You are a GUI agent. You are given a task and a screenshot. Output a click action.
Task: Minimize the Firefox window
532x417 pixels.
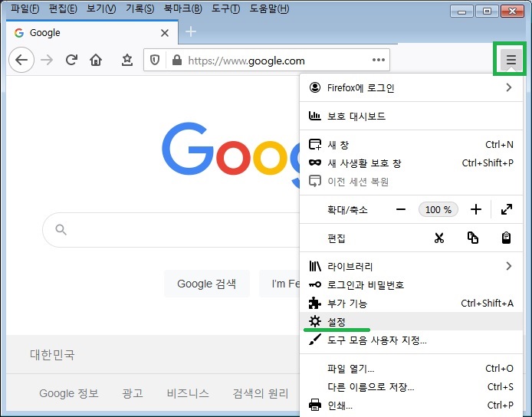[461, 11]
